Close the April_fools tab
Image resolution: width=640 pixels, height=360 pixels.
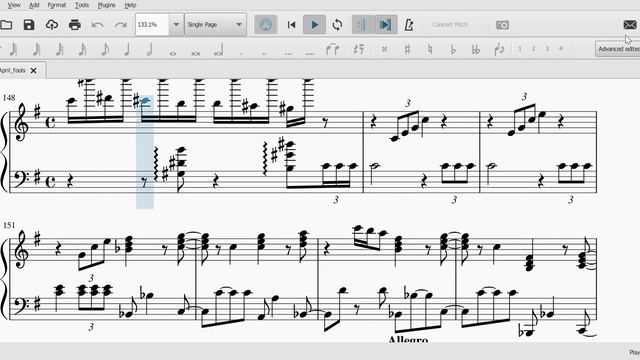pos(33,71)
